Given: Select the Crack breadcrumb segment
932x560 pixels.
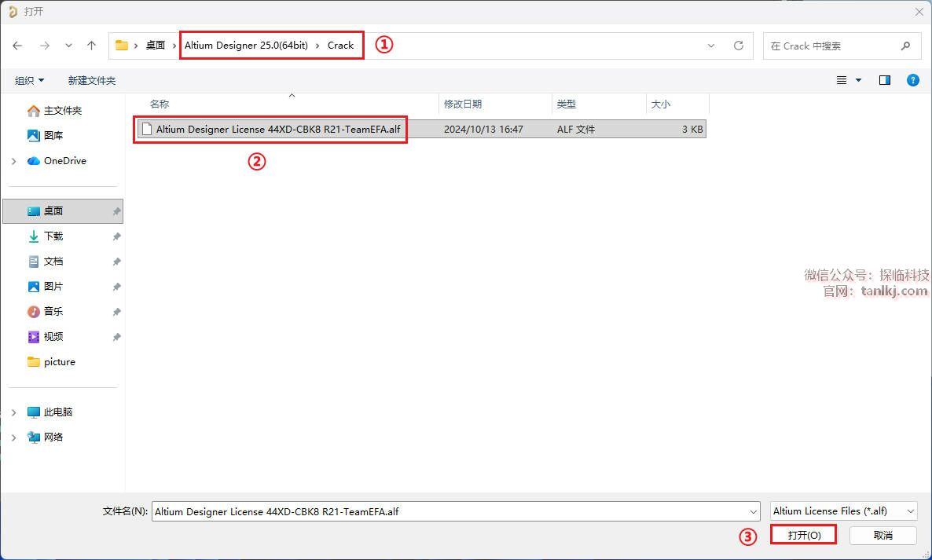Looking at the screenshot, I should point(340,45).
